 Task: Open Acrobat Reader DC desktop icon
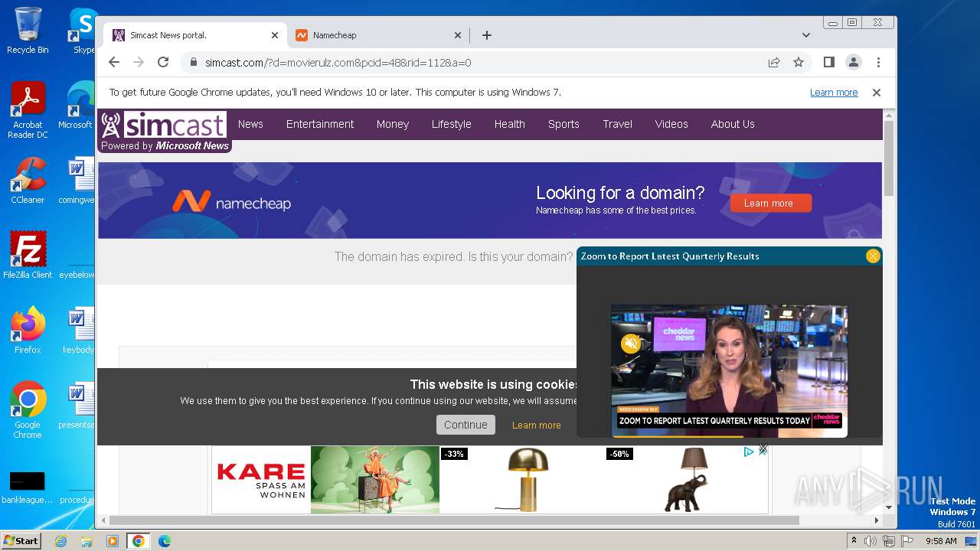(x=28, y=110)
